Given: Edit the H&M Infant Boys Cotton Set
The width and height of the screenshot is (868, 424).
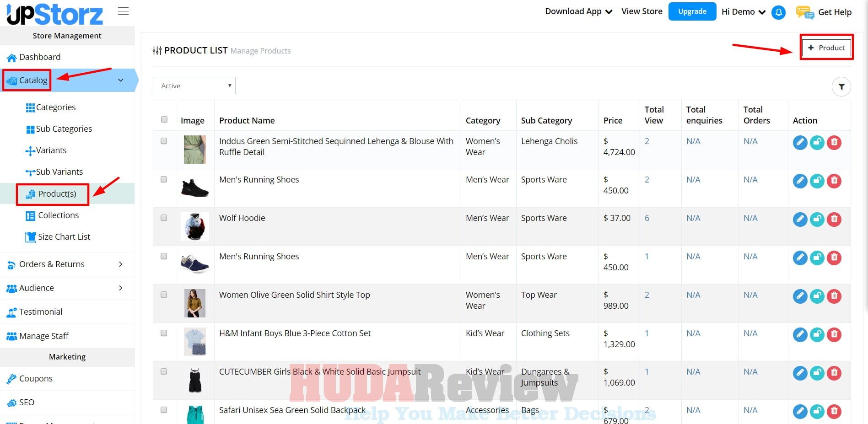Looking at the screenshot, I should (x=800, y=335).
